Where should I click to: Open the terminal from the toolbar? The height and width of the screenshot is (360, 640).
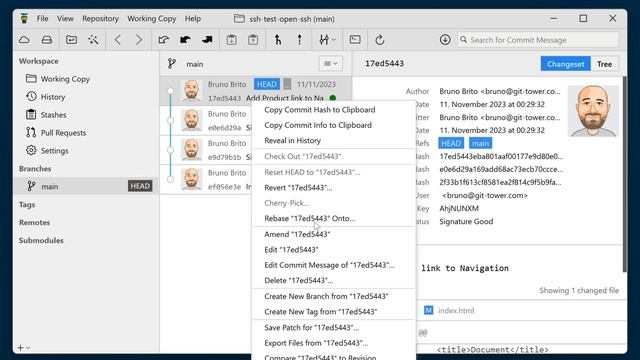point(355,40)
